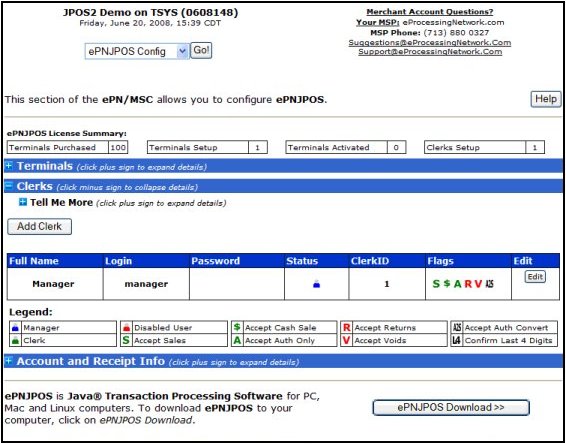
Task: Open the Help page
Action: coord(545,99)
